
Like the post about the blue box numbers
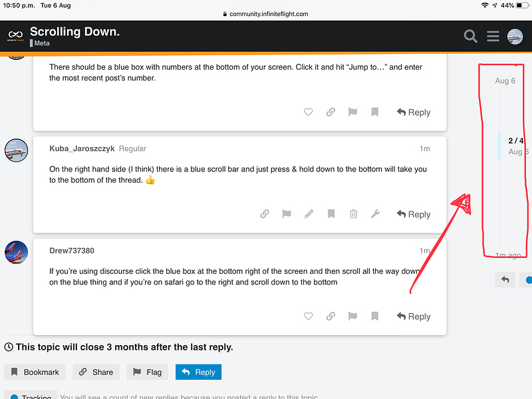308,112
